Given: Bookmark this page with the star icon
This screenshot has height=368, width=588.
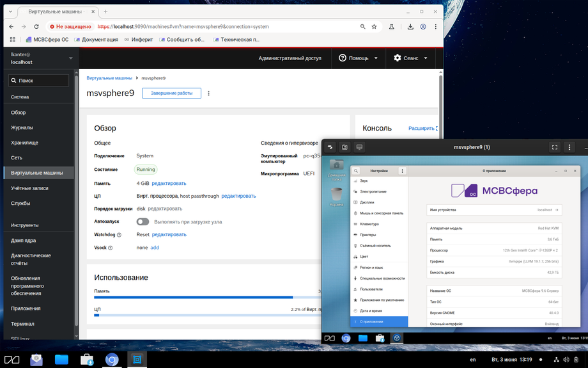Looking at the screenshot, I should (x=374, y=27).
